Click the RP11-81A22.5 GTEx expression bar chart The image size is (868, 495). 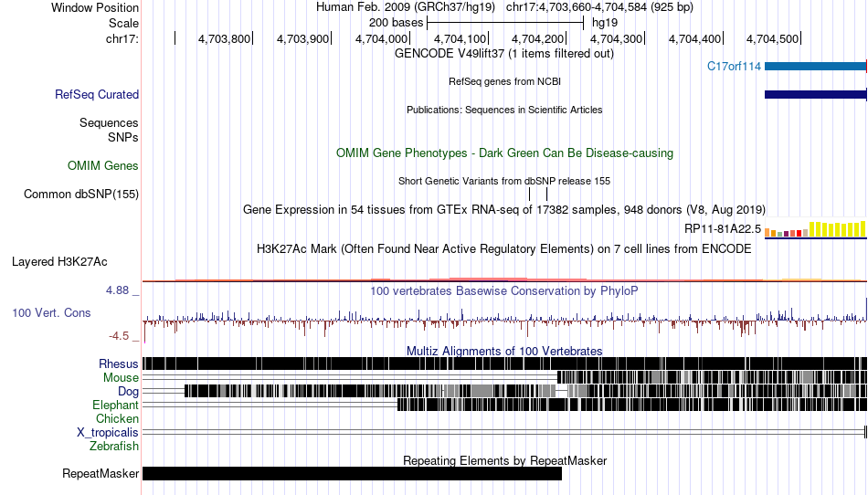pos(815,229)
